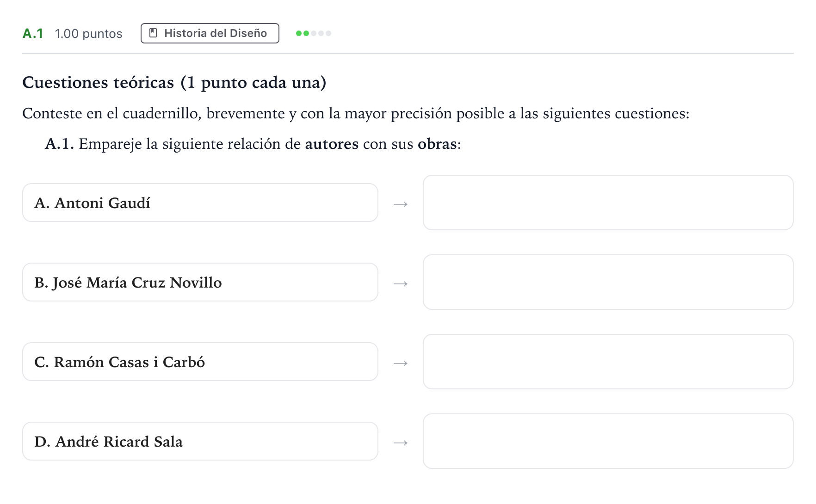Click the arrow next to Antoni Gaudí
Viewport: 816px width, 504px height.
pos(401,204)
